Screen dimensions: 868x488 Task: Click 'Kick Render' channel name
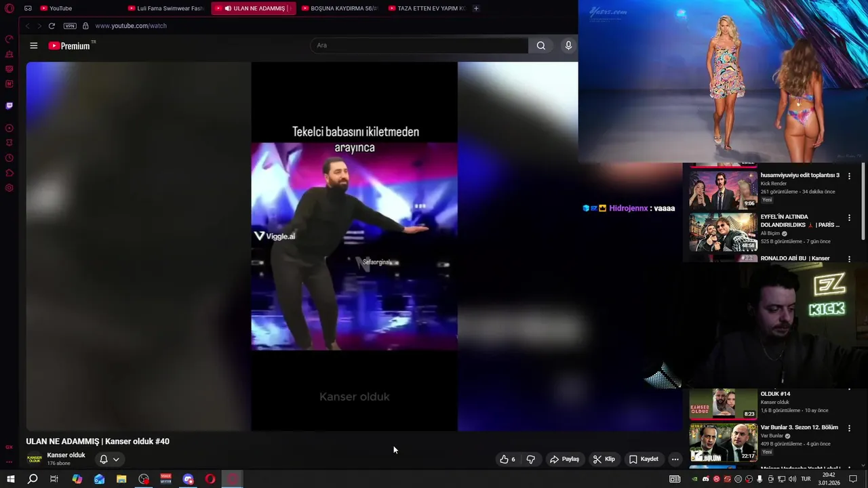(774, 184)
